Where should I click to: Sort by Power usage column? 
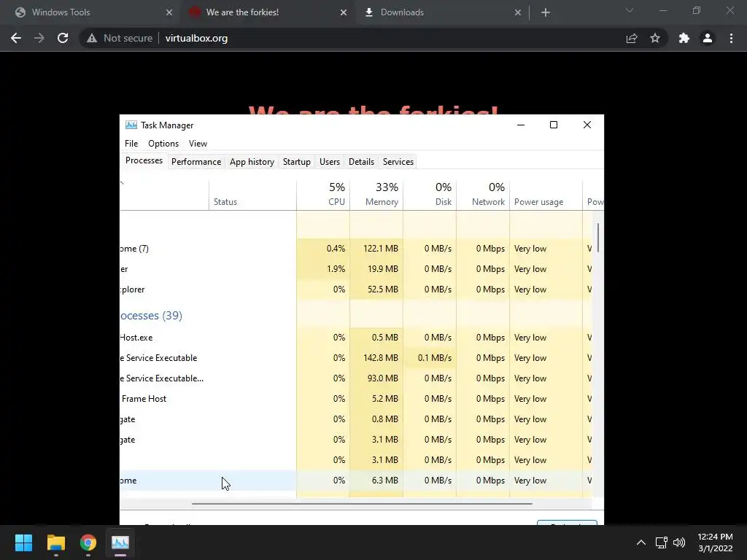pyautogui.click(x=546, y=195)
